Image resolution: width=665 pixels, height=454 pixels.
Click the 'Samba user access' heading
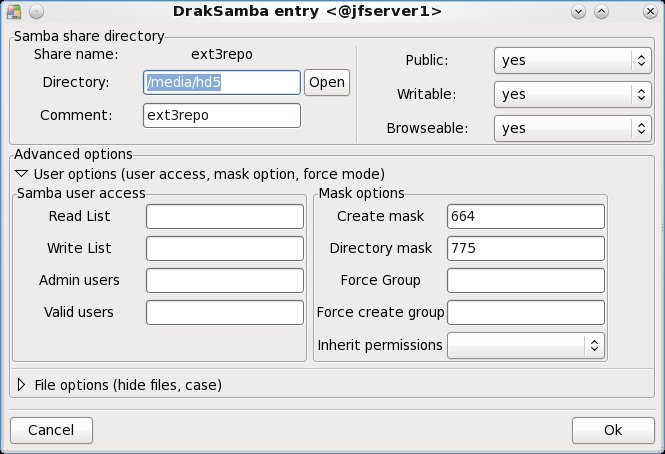[81, 193]
